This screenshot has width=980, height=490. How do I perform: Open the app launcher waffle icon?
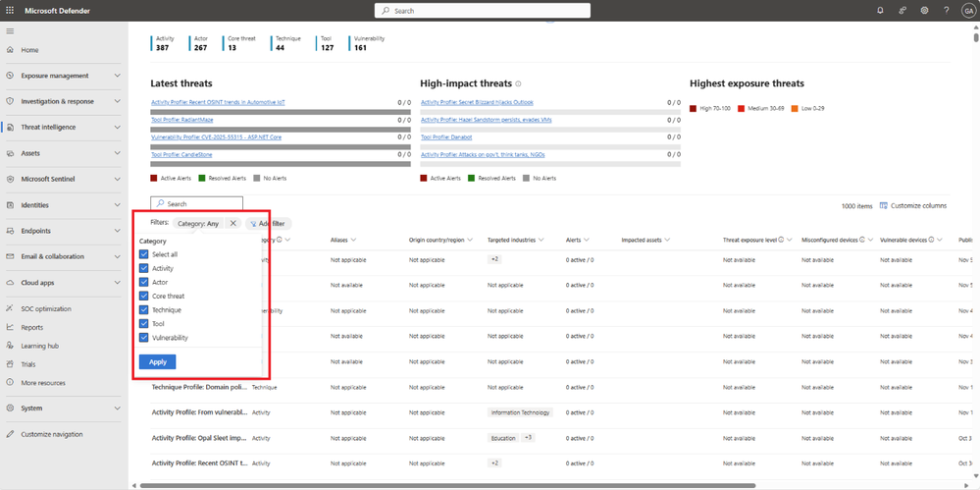tap(10, 10)
